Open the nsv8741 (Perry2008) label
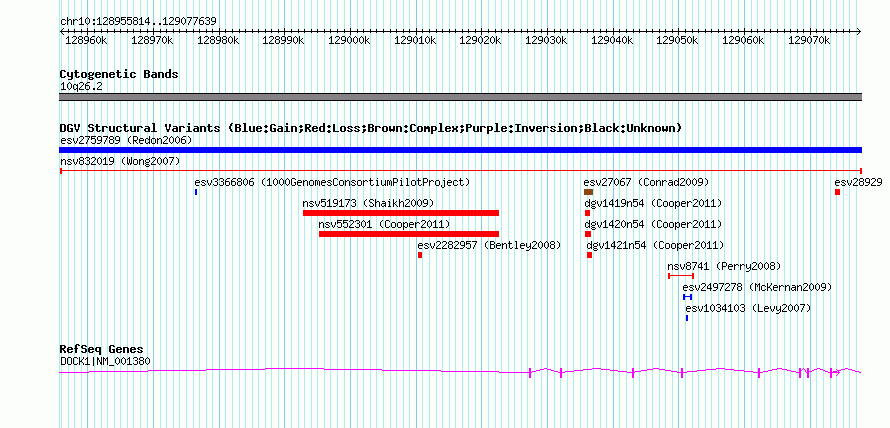 [724, 266]
